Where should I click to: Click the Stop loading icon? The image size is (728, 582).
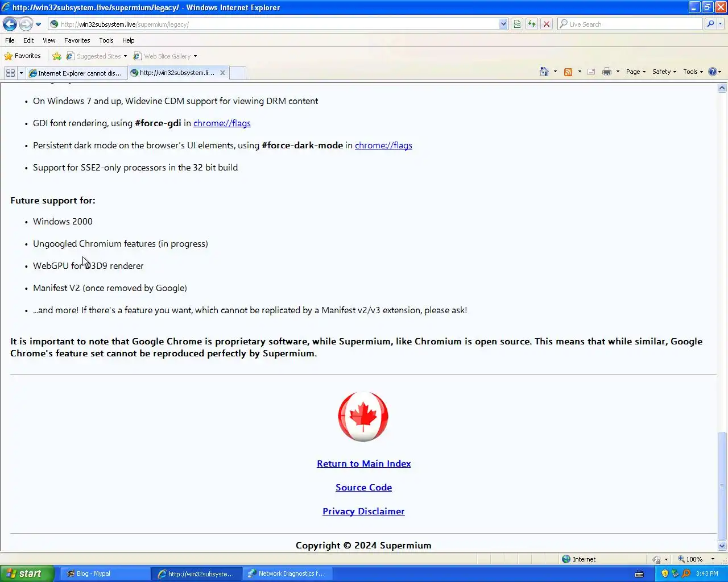pyautogui.click(x=547, y=24)
